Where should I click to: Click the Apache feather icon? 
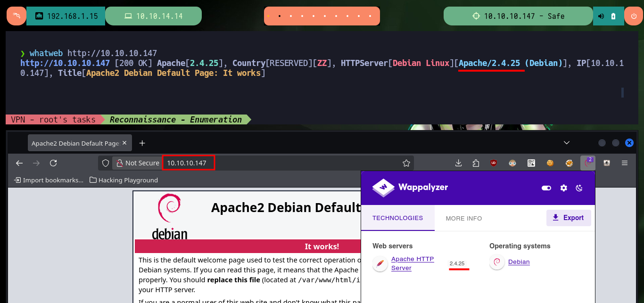tap(380, 263)
